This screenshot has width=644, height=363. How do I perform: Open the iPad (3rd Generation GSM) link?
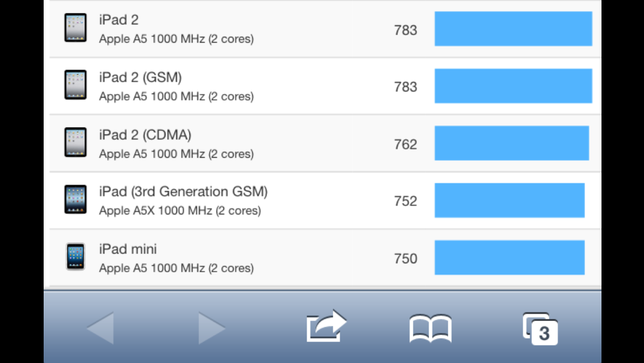(x=183, y=192)
